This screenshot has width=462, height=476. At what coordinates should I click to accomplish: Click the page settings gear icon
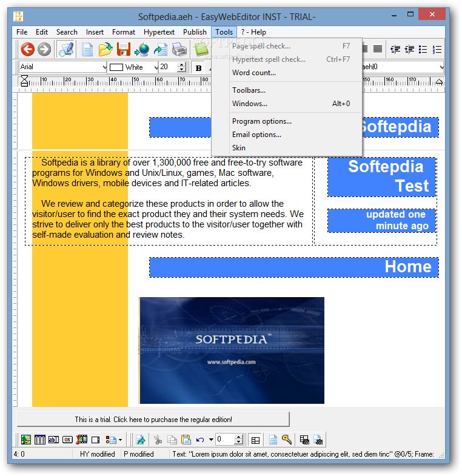[318, 440]
